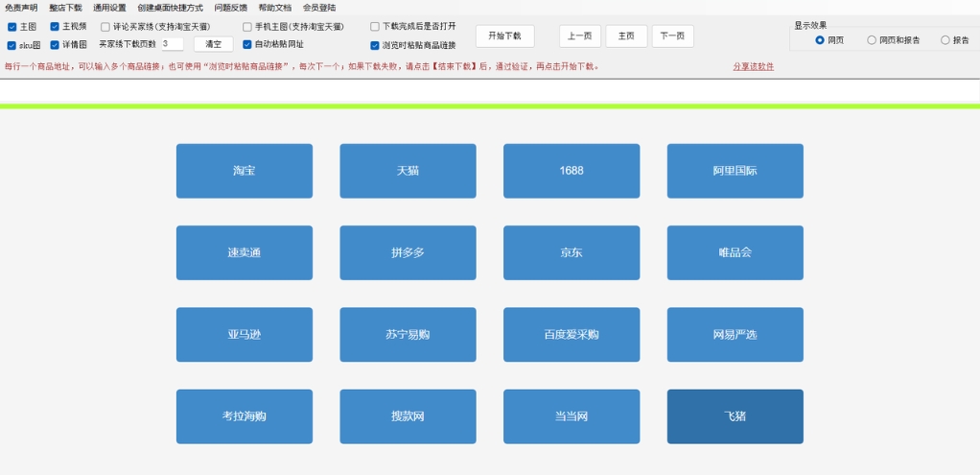
Task: Click the 开始下载 button
Action: pos(505,36)
